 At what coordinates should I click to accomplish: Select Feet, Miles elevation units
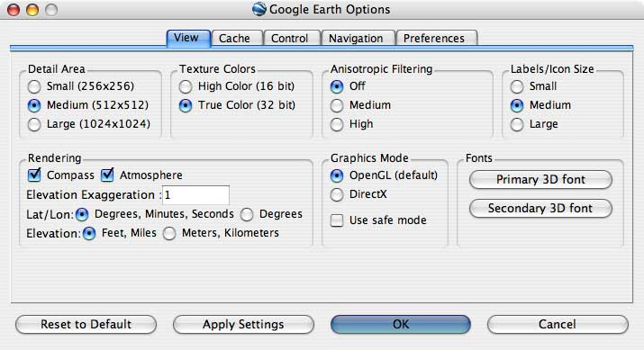(x=89, y=233)
